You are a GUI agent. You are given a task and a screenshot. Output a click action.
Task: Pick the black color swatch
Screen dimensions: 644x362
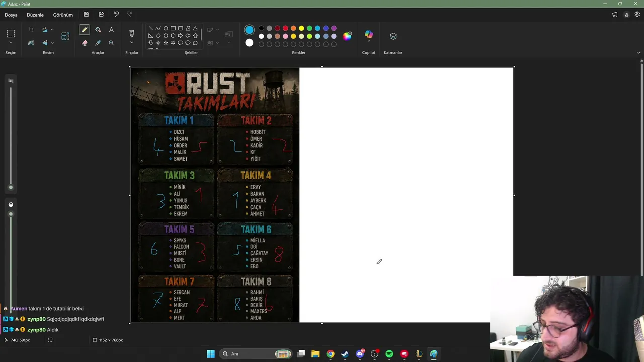coord(261,28)
